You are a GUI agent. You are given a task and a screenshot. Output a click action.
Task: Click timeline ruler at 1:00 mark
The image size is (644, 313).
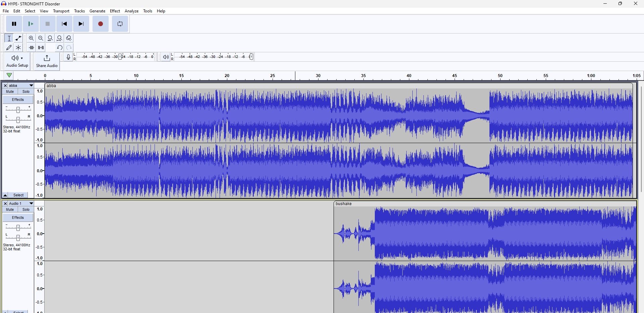(591, 76)
